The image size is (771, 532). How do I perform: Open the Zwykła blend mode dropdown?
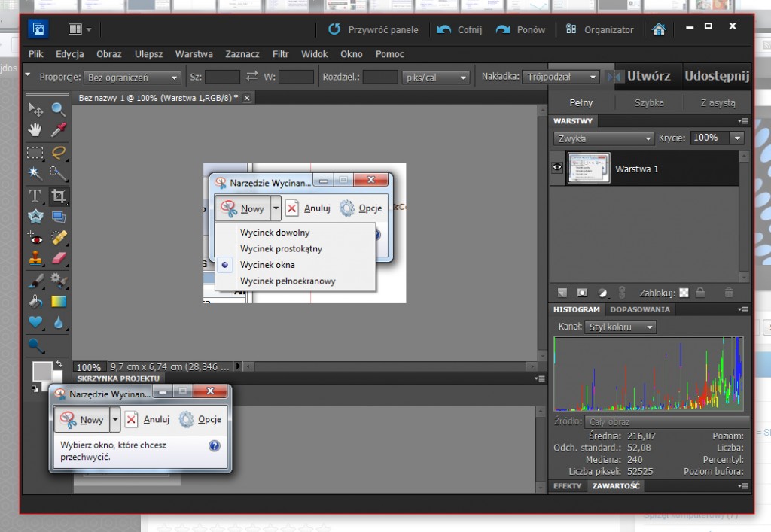(604, 138)
